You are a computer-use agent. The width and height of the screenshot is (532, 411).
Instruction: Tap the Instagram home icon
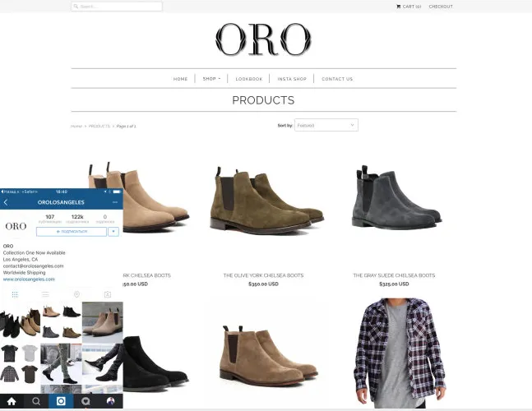click(x=12, y=401)
